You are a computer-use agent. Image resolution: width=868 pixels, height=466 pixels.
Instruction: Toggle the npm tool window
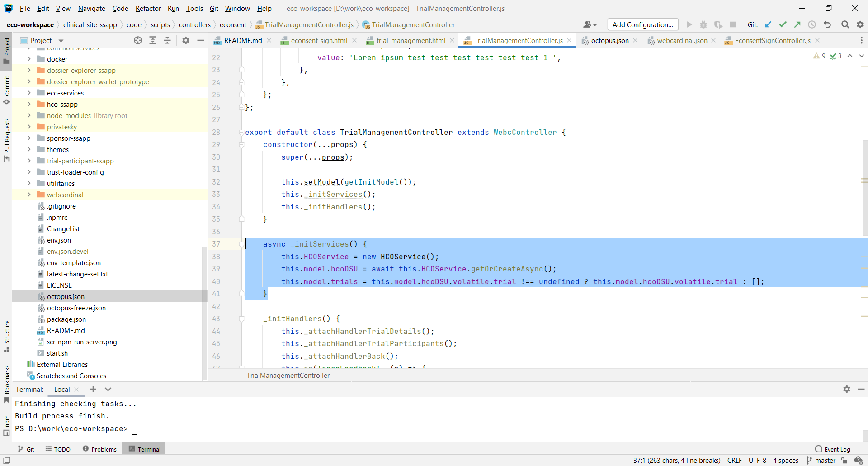6,425
